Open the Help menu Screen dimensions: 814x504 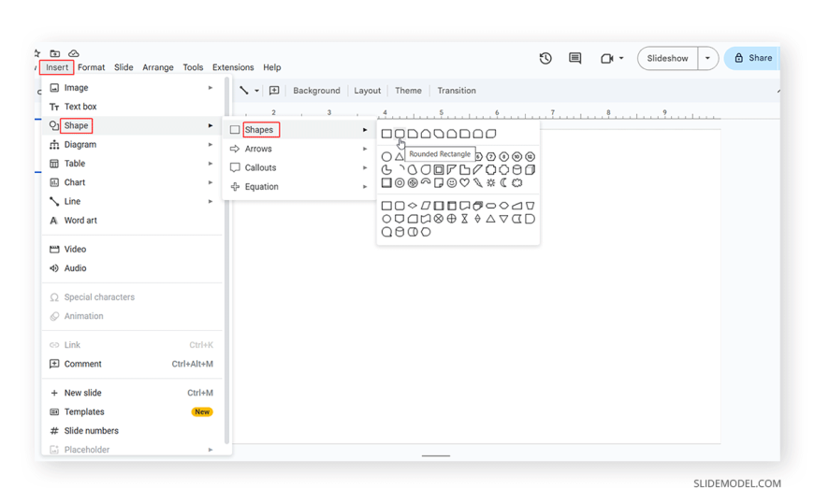(x=271, y=67)
